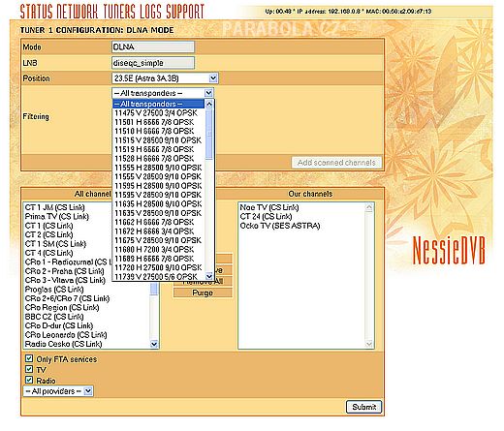Select CRo Region (CS Link) channel

tap(62, 307)
